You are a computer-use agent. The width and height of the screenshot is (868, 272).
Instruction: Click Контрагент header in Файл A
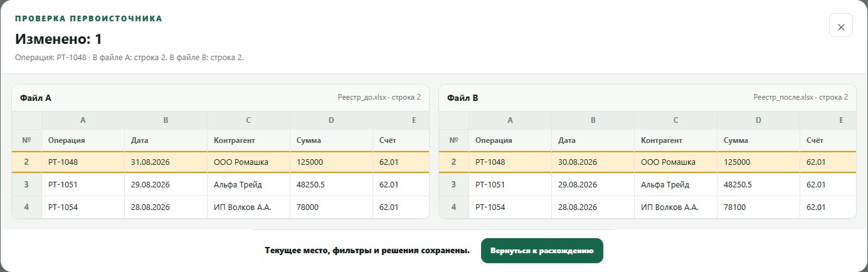coord(248,140)
